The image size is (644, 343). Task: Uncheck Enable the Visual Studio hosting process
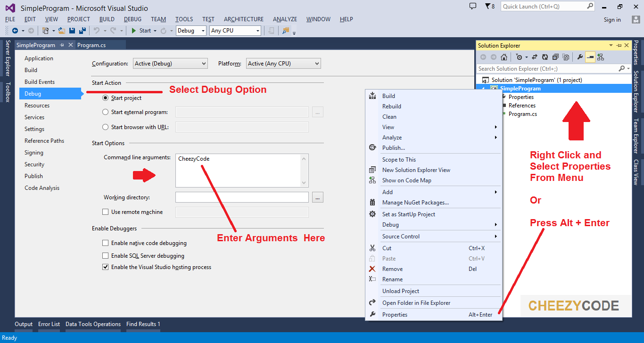click(x=105, y=267)
